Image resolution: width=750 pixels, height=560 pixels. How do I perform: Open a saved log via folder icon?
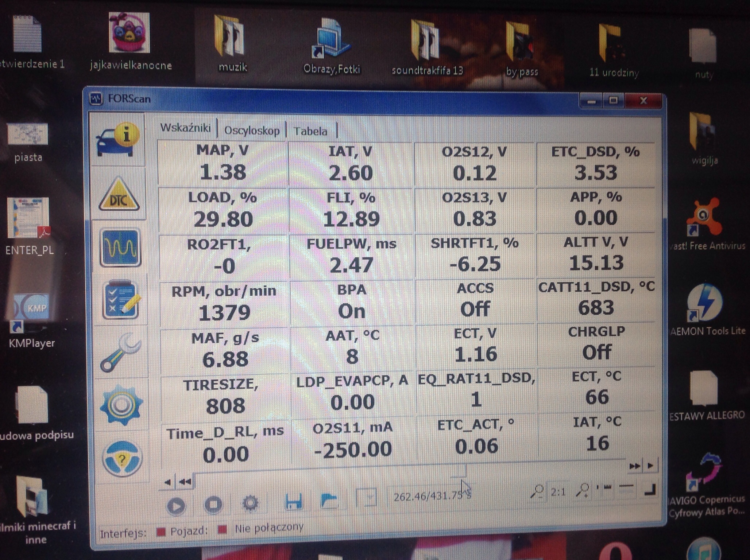tap(329, 501)
